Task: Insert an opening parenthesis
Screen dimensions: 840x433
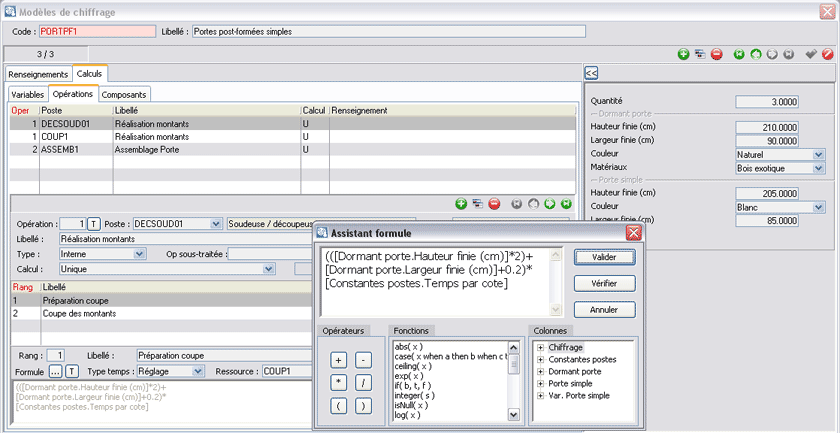Action: [338, 407]
